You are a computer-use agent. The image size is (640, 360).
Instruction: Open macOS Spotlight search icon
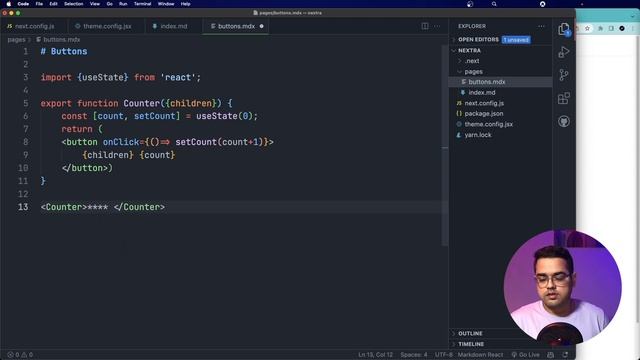494,4
